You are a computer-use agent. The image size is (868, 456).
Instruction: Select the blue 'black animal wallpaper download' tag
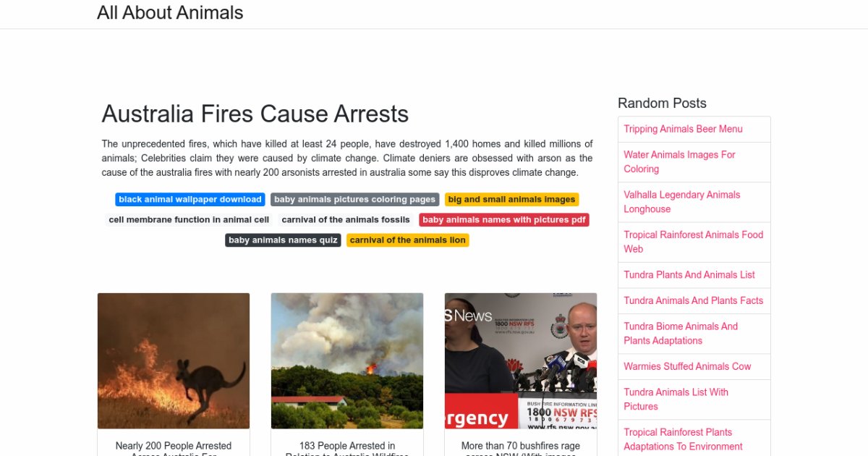(190, 200)
